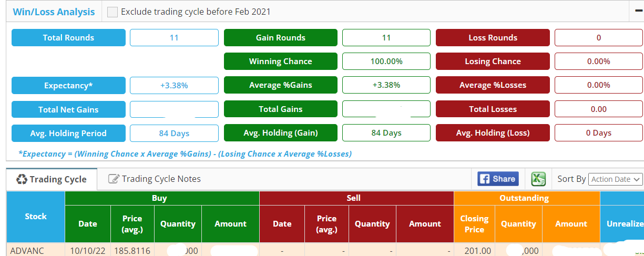Click the Stock column header
The width and height of the screenshot is (644, 256).
(36, 217)
